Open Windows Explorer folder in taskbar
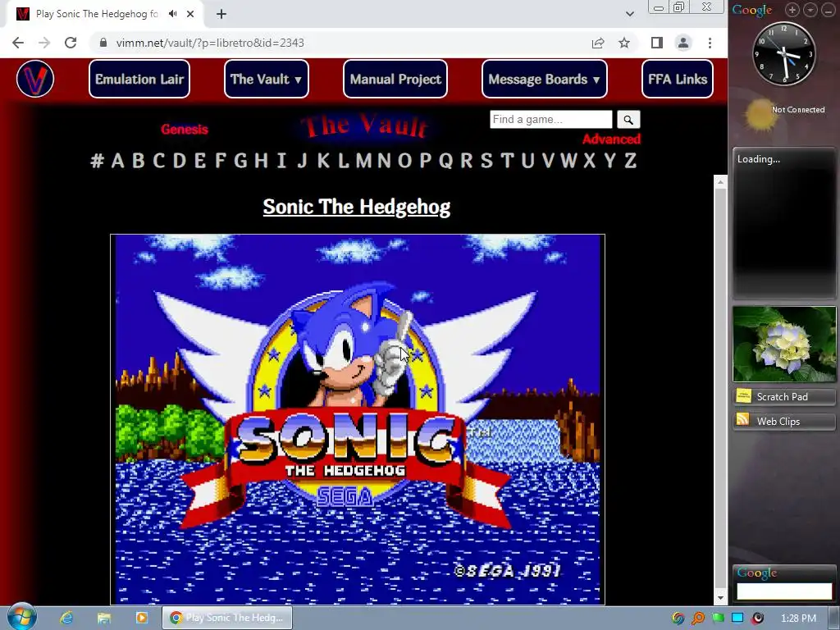Viewport: 840px width, 630px height. tap(104, 619)
